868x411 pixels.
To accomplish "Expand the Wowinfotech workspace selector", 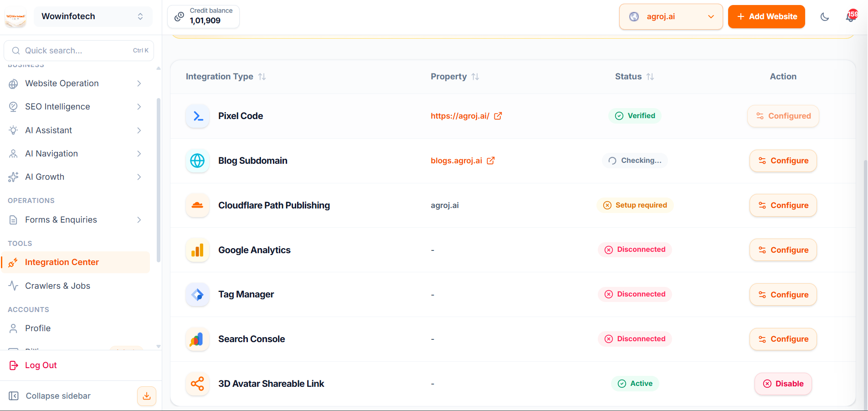I will [x=93, y=16].
